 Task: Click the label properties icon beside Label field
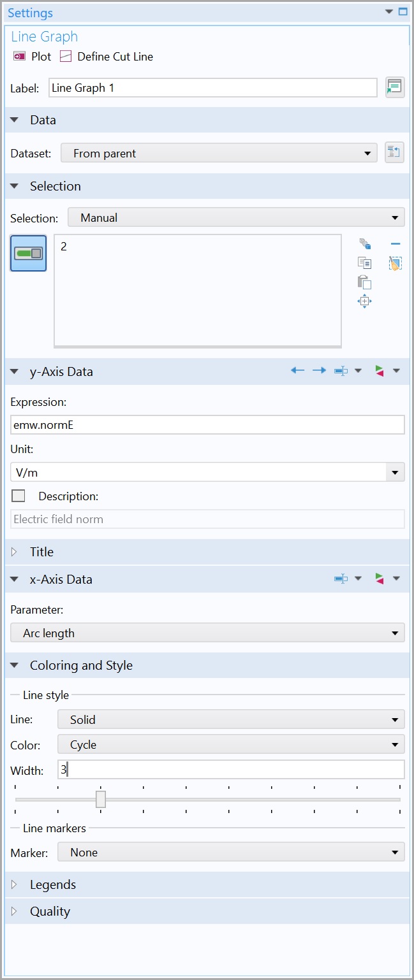(395, 87)
